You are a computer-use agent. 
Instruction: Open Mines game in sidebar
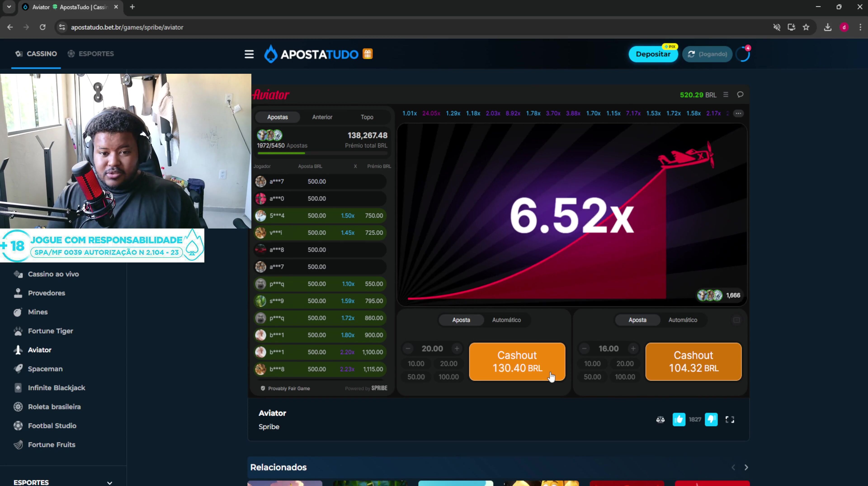38,312
